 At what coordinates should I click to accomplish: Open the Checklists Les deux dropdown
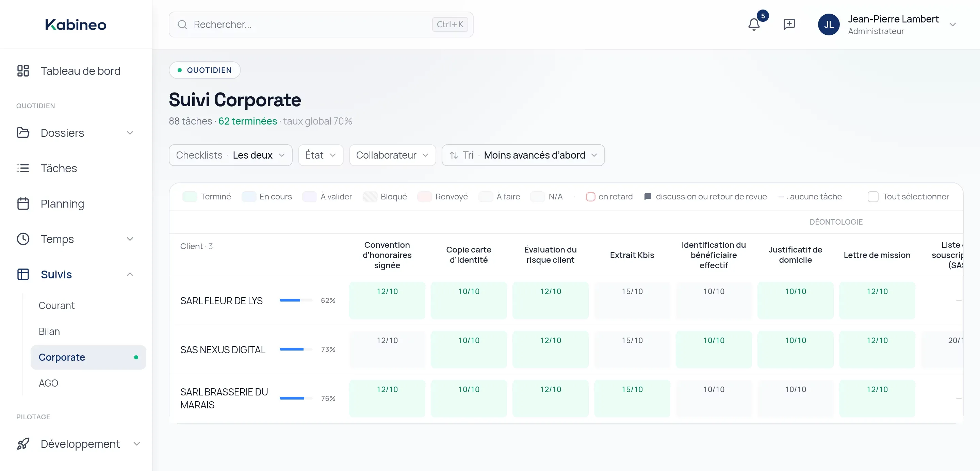pos(231,155)
